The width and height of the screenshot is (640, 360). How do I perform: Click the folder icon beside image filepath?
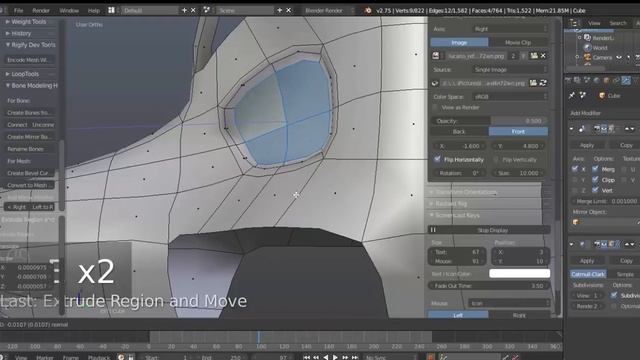coord(533,83)
